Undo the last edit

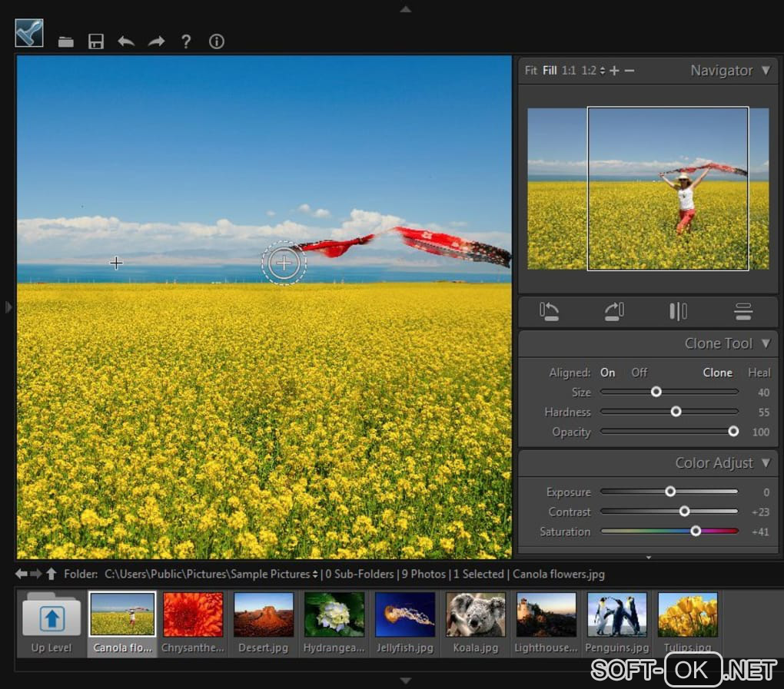click(126, 41)
